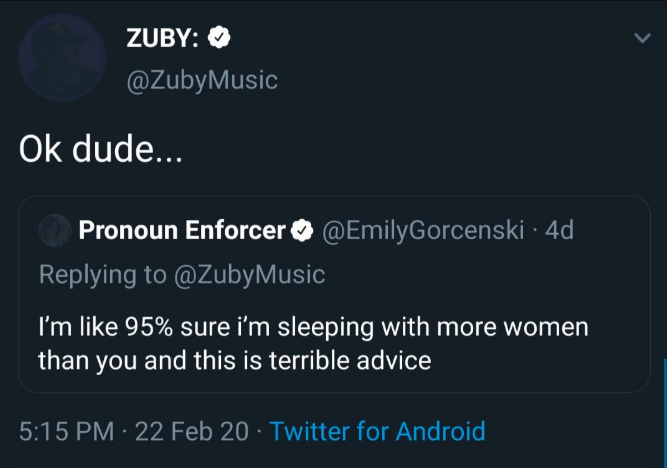The height and width of the screenshot is (468, 667).
Task: Visit the @ZubyMusic handle under ZUBY
Action: (x=201, y=81)
